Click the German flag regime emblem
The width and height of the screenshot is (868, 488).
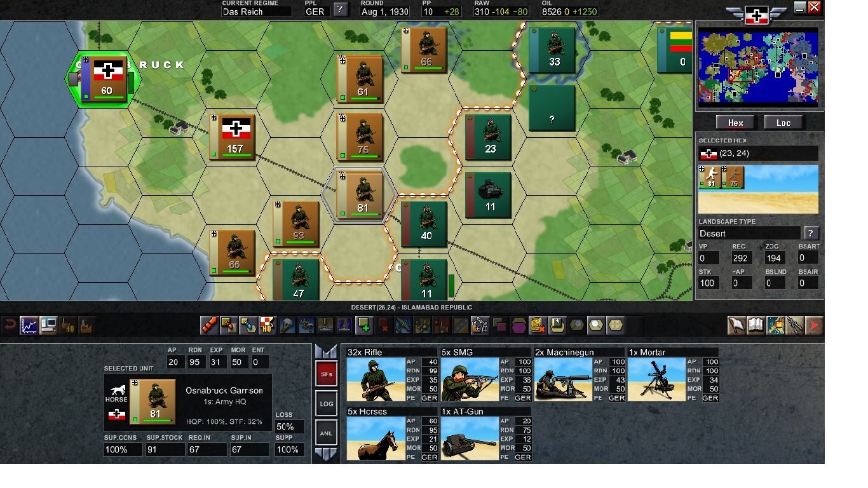click(757, 15)
